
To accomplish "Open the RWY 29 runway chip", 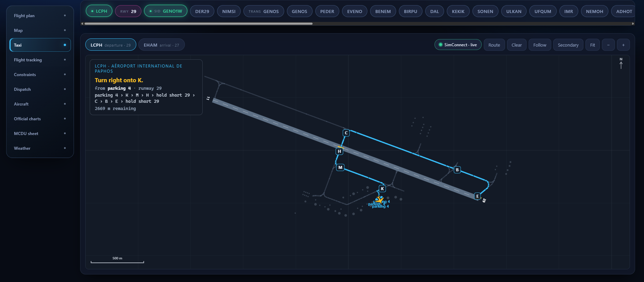I will pyautogui.click(x=128, y=11).
